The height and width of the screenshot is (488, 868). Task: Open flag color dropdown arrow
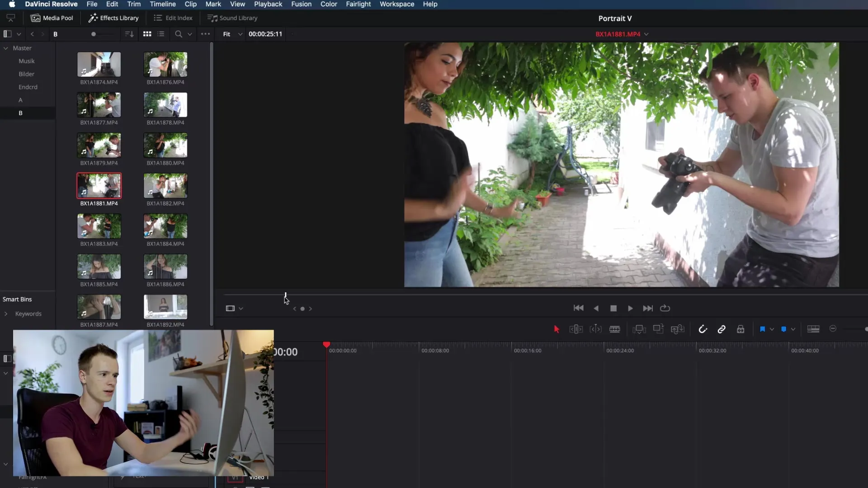(772, 329)
